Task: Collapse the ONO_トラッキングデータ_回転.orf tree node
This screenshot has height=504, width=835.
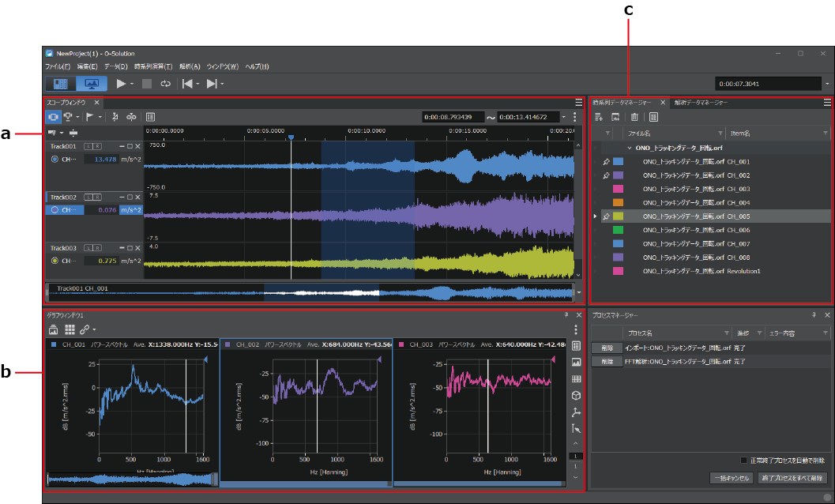Action: [x=630, y=148]
